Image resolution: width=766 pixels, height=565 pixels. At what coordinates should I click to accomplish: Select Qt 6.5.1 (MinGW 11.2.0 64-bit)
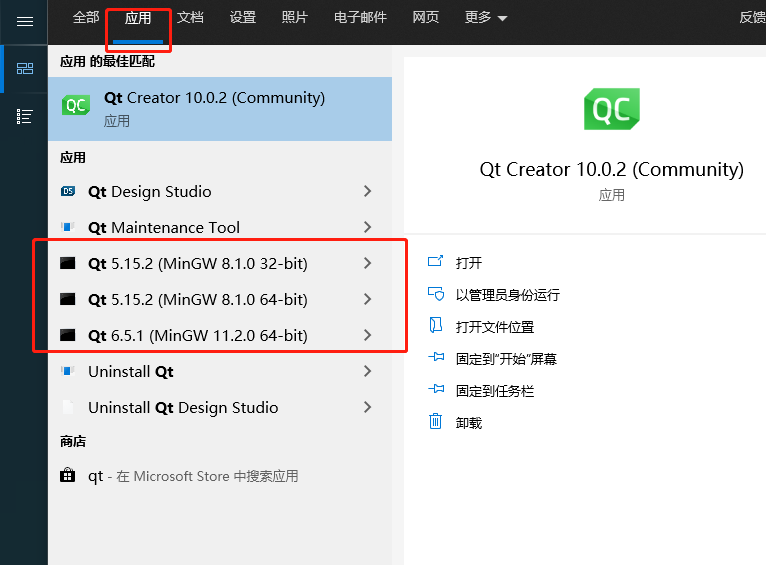(220, 335)
